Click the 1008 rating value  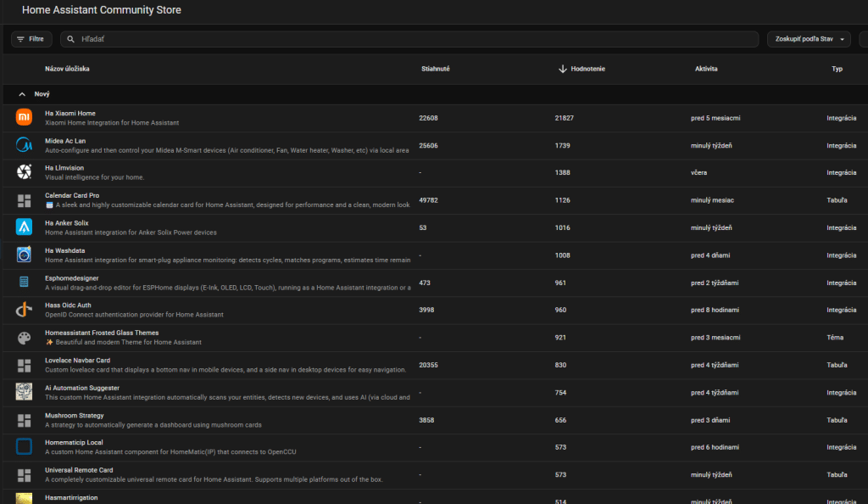click(563, 255)
